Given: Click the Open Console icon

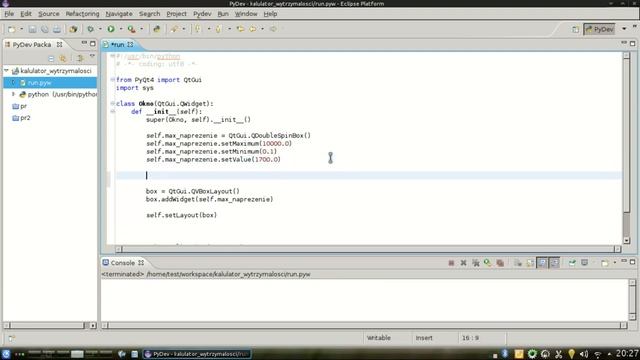Looking at the screenshot, I should coord(604,263).
